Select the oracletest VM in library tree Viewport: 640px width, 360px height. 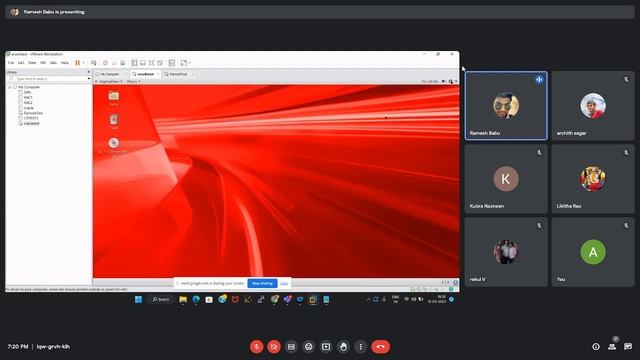tap(31, 123)
